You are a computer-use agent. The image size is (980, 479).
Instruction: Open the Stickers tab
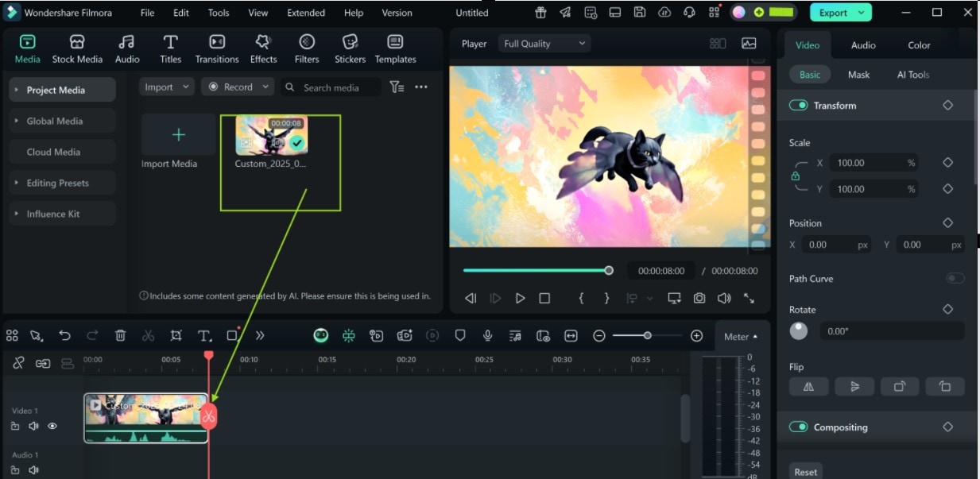click(x=350, y=49)
